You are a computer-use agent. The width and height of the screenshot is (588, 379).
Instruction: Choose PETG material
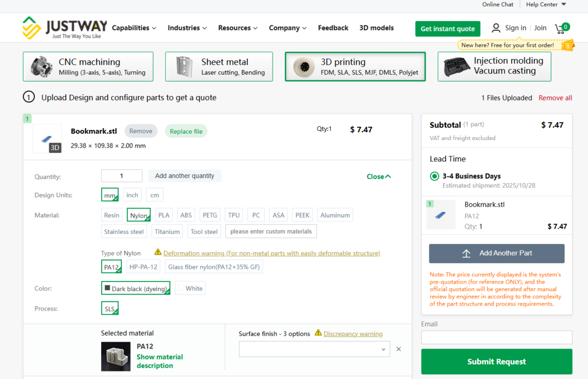210,215
